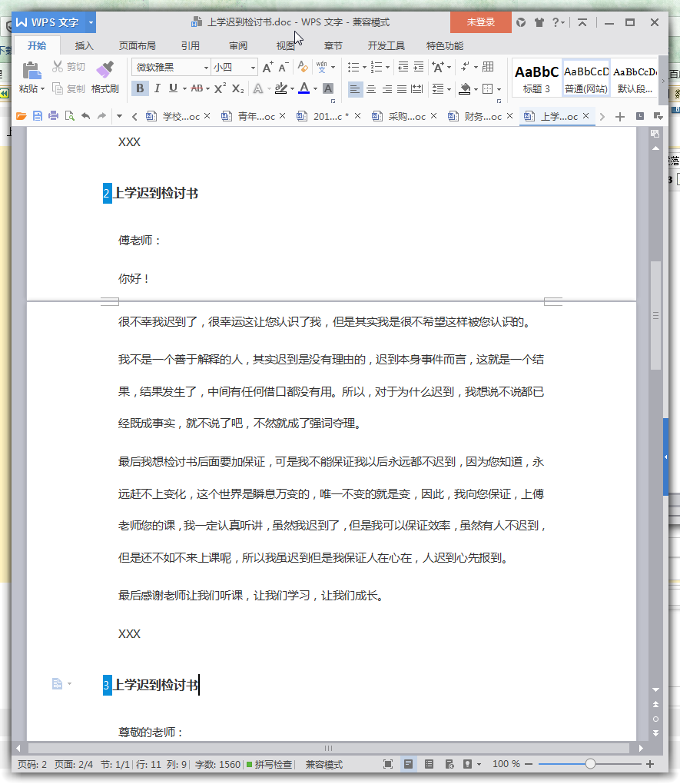Screen dimensions: 680x784
Task: Clear formatting with the eraser icon
Action: coord(303,67)
